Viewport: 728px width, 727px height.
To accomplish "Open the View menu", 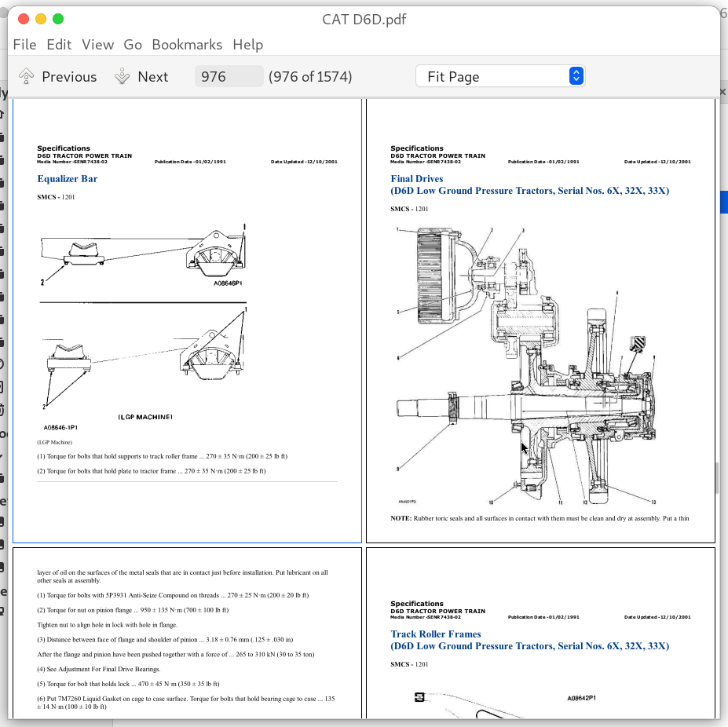I will [x=97, y=45].
